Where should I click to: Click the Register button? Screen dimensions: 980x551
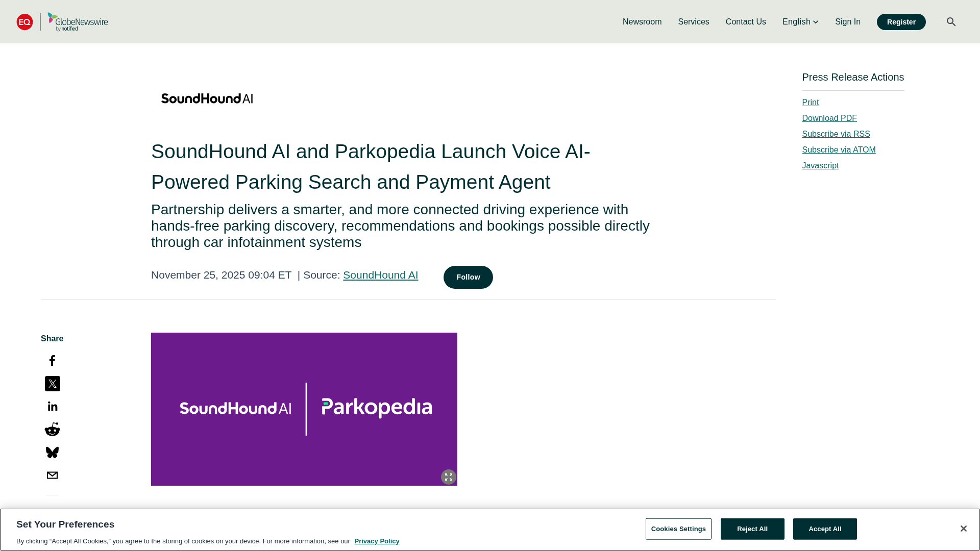[x=901, y=22]
